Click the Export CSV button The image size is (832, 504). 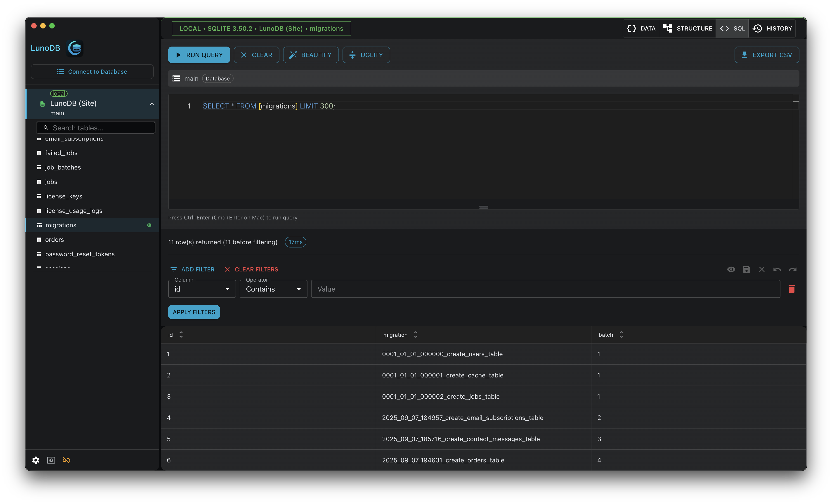(x=766, y=55)
